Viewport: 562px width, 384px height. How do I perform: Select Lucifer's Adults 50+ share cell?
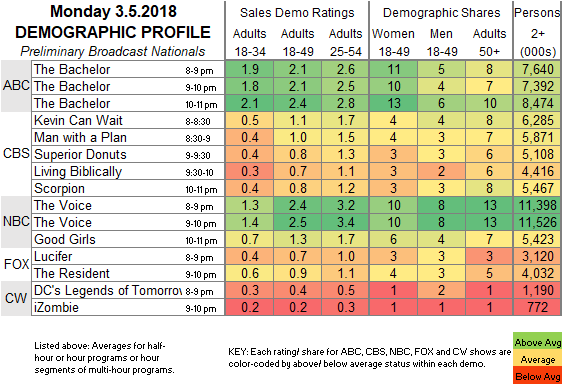[x=489, y=256]
